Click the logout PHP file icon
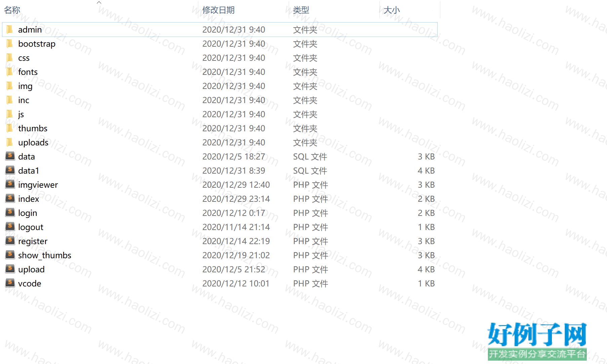This screenshot has height=364, width=607. click(x=10, y=227)
